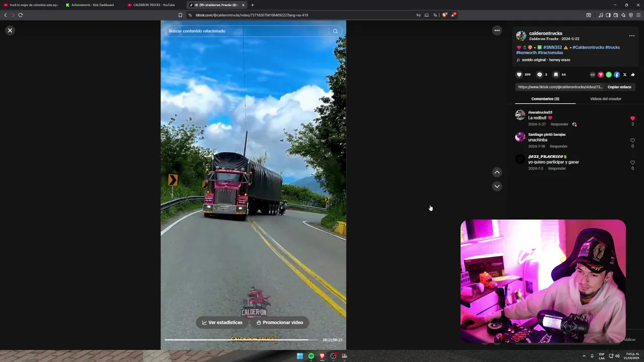Switch to 'truck lo mejor de colombia' browser tab

pos(31,5)
